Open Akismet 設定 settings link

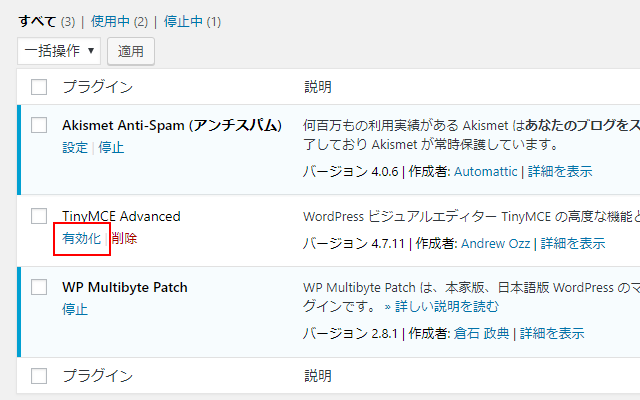(x=75, y=147)
